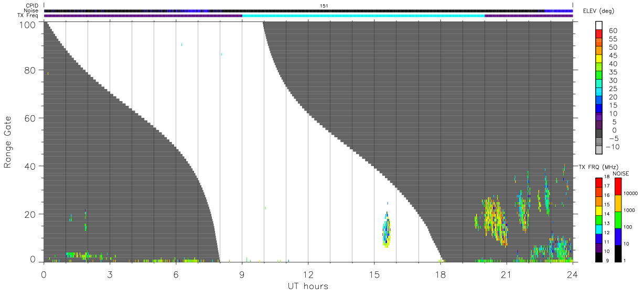Click the red top segment of the NOISE bar
The image size is (644, 297).
click(x=618, y=186)
